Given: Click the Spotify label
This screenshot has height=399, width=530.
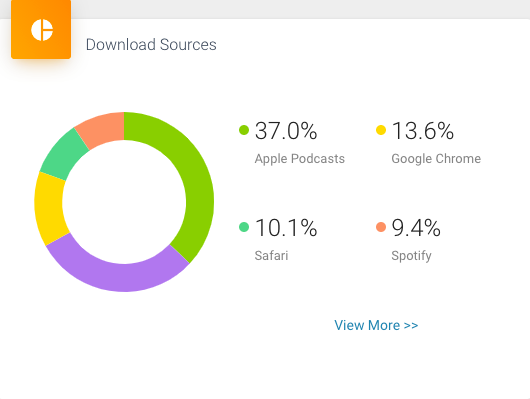Looking at the screenshot, I should (x=411, y=256).
